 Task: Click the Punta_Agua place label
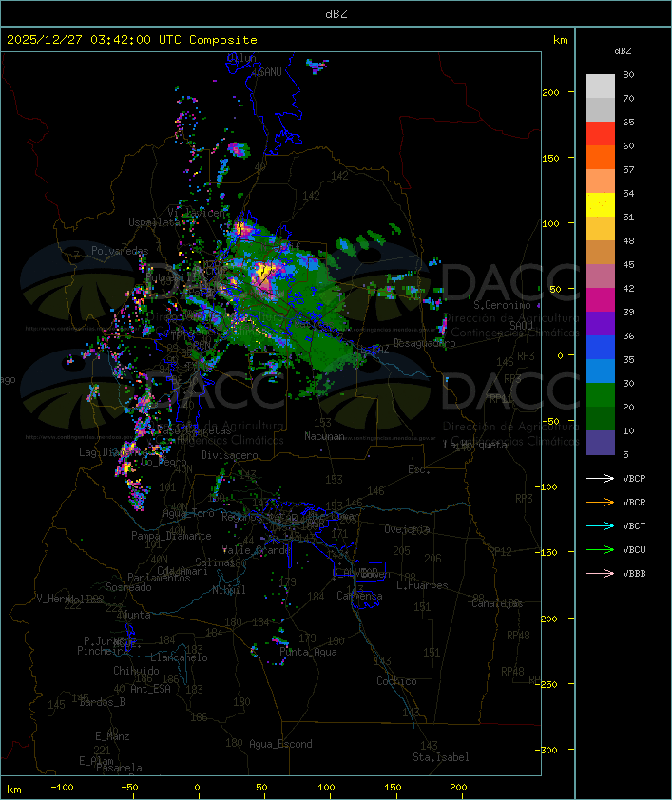coord(308,652)
